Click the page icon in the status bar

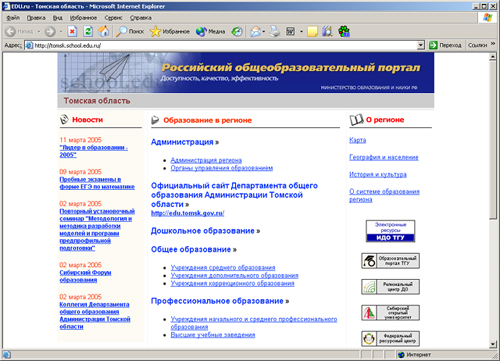[6, 355]
